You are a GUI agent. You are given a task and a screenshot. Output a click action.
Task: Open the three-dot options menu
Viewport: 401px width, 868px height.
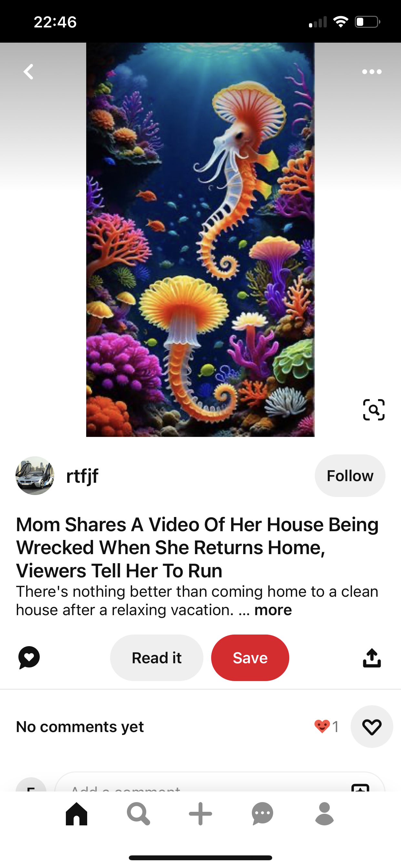click(x=372, y=72)
